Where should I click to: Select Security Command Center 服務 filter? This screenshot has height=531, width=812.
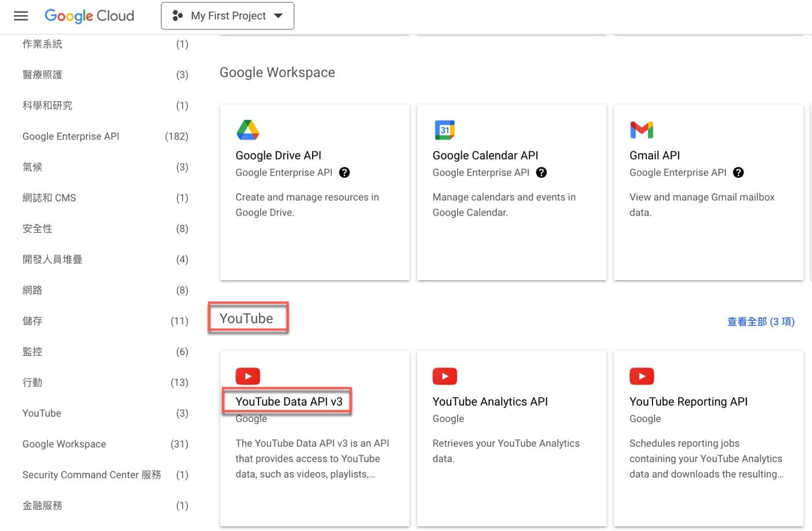pos(105,475)
